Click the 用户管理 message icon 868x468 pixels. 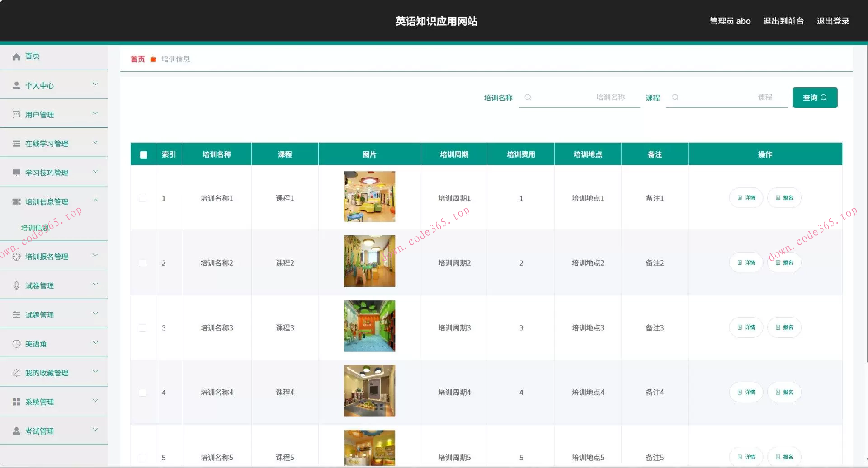(x=16, y=114)
